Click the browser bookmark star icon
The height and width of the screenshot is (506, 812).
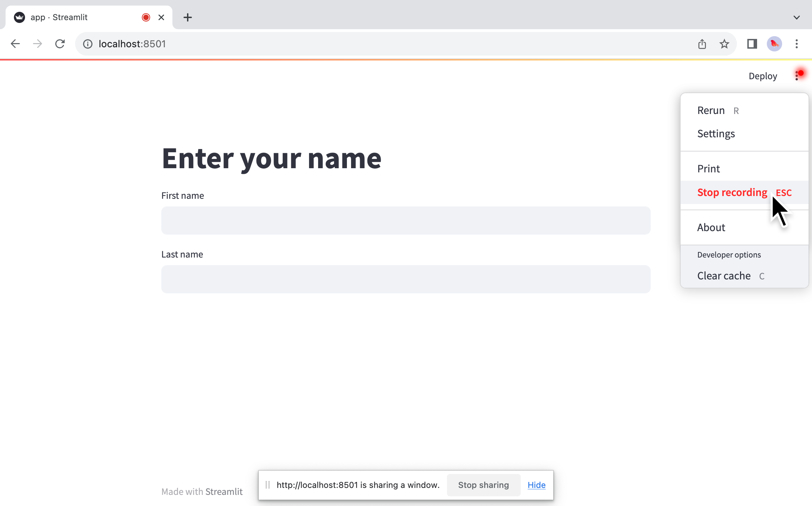(x=724, y=44)
